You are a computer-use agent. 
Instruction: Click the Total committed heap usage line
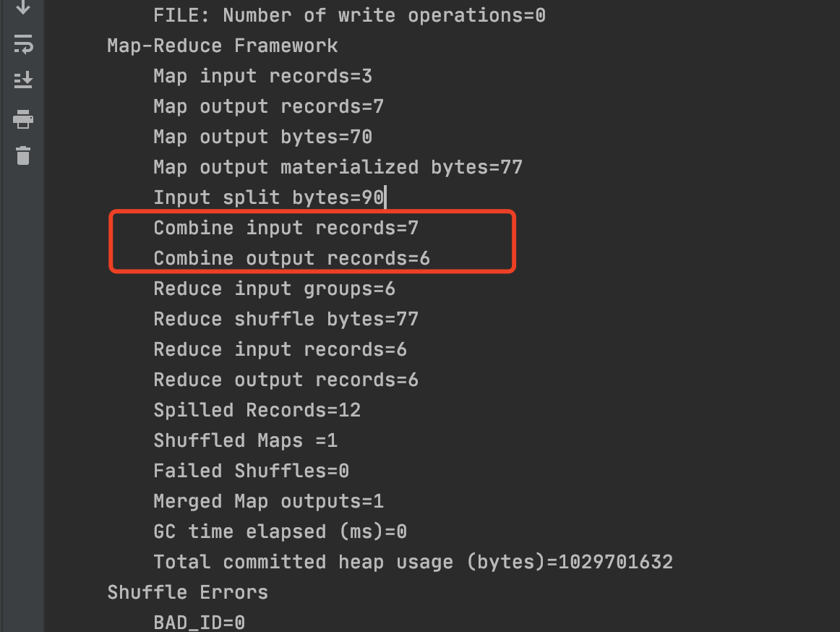pyautogui.click(x=413, y=563)
